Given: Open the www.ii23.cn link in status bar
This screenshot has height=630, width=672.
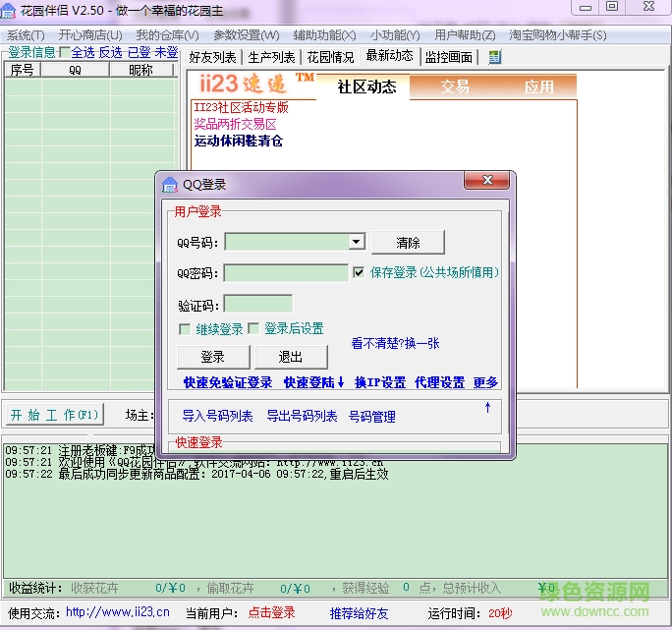Looking at the screenshot, I should click(117, 612).
